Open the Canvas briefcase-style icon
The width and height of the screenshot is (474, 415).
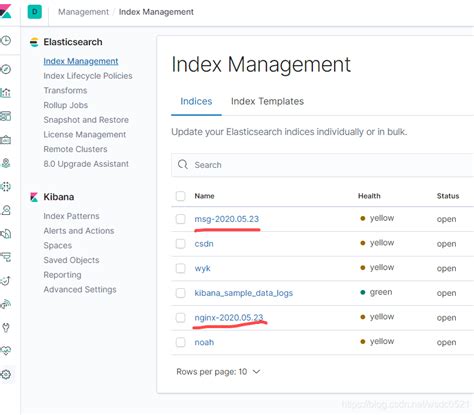(x=6, y=140)
